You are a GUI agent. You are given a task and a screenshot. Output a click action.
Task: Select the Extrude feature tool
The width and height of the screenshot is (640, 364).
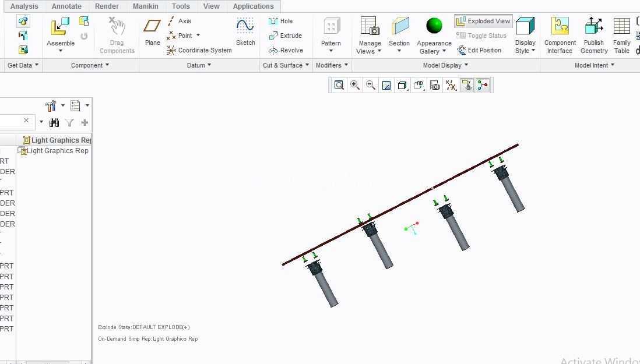[285, 36]
